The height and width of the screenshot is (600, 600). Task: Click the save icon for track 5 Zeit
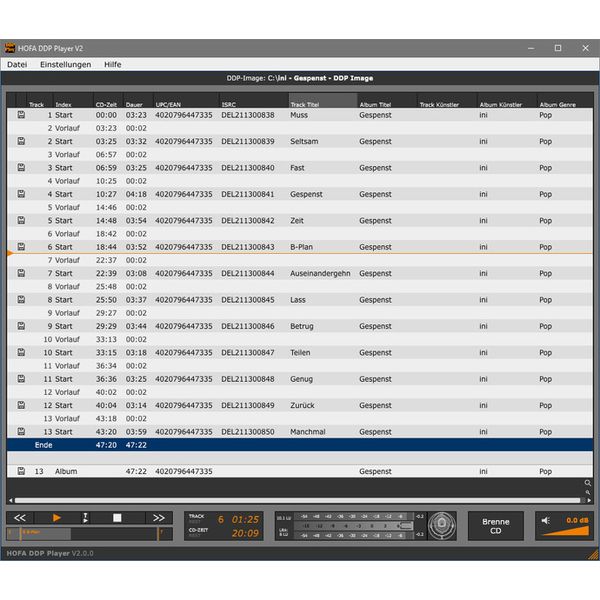click(21, 220)
